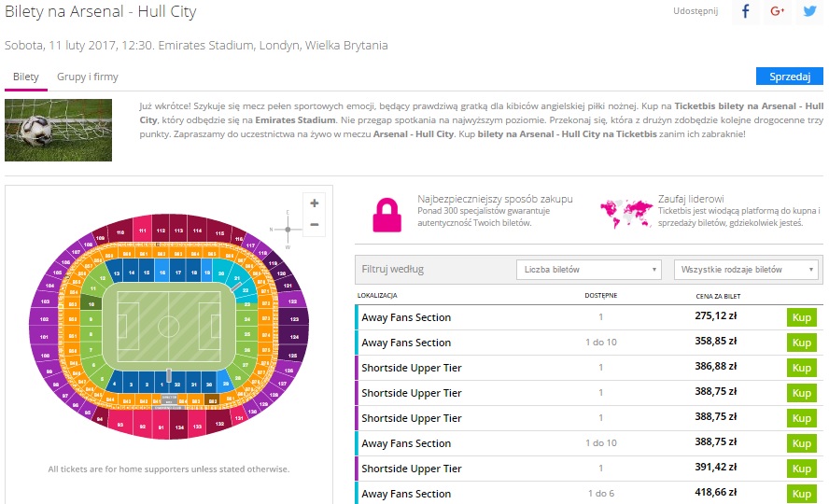The image size is (829, 504).
Task: Zoom out of the stadium map
Action: pyautogui.click(x=314, y=224)
